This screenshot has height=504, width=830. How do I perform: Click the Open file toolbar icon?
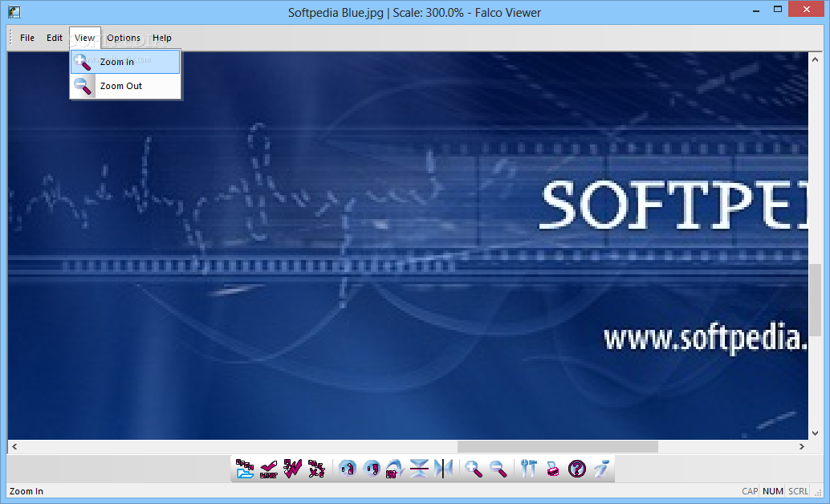(x=244, y=469)
